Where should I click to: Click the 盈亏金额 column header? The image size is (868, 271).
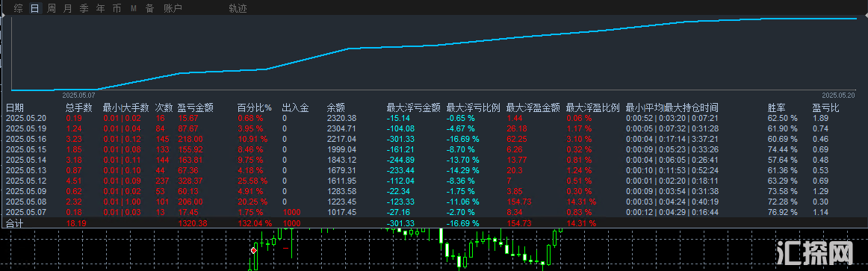click(196, 108)
